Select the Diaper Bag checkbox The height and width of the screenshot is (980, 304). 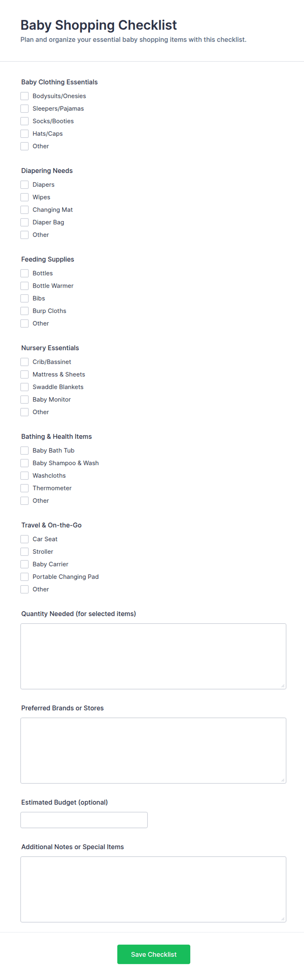[25, 222]
